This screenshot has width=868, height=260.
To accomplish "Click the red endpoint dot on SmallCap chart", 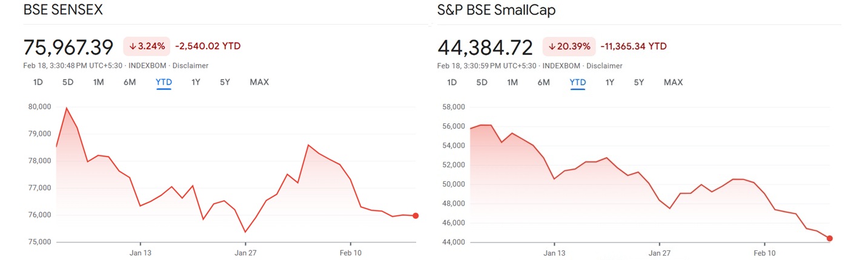I will pyautogui.click(x=829, y=238).
